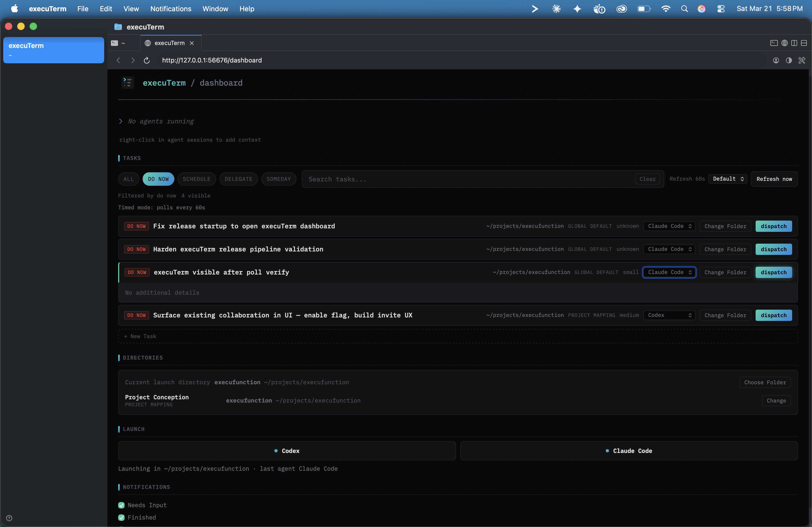The height and width of the screenshot is (527, 812).
Task: Reload the dashboard page
Action: [147, 60]
